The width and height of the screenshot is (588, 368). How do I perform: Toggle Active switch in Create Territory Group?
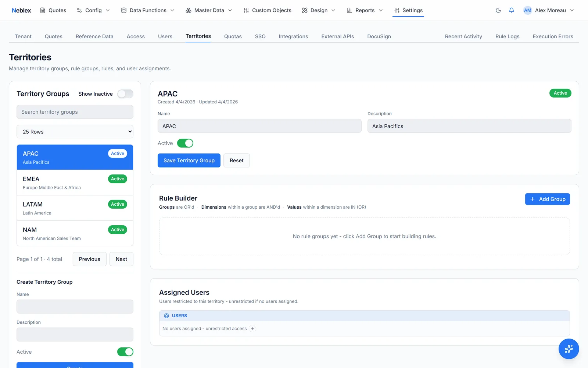coord(125,352)
